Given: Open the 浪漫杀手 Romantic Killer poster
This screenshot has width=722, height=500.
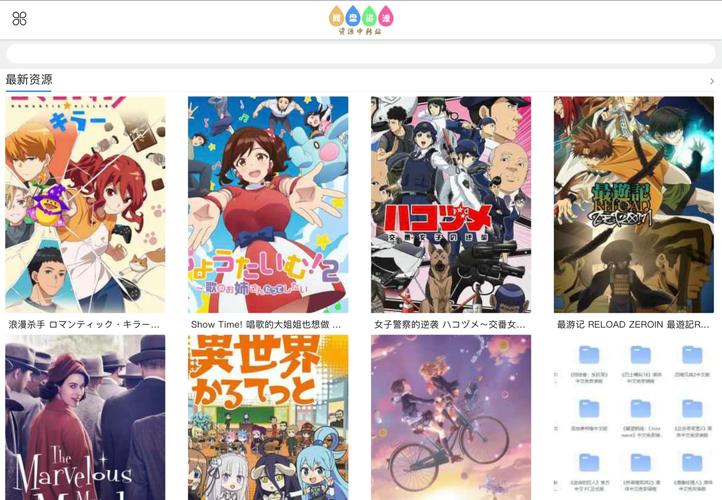Looking at the screenshot, I should 85,204.
